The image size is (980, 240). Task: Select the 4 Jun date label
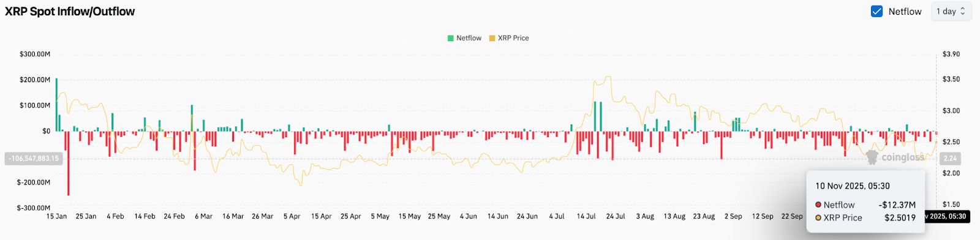468,216
